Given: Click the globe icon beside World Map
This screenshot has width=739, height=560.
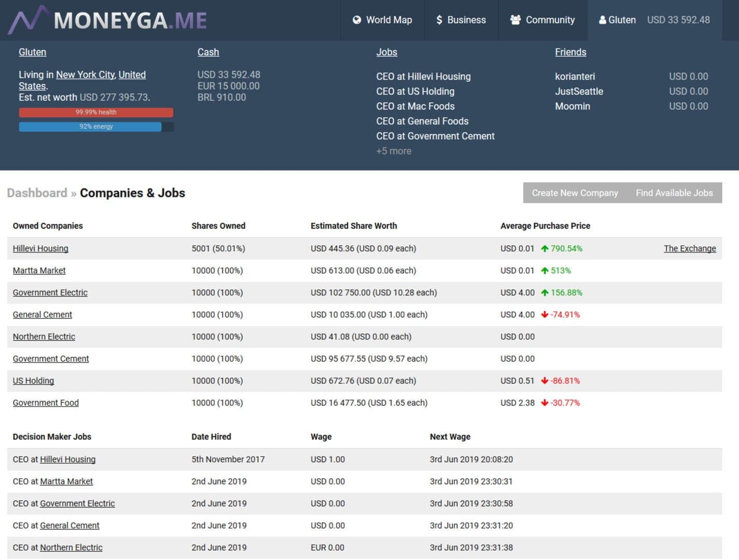Looking at the screenshot, I should [x=357, y=20].
